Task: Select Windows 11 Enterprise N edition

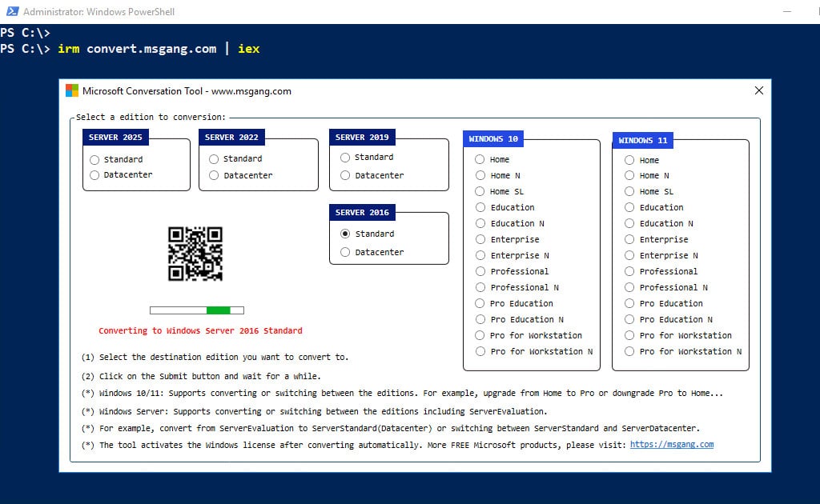Action: coord(629,255)
